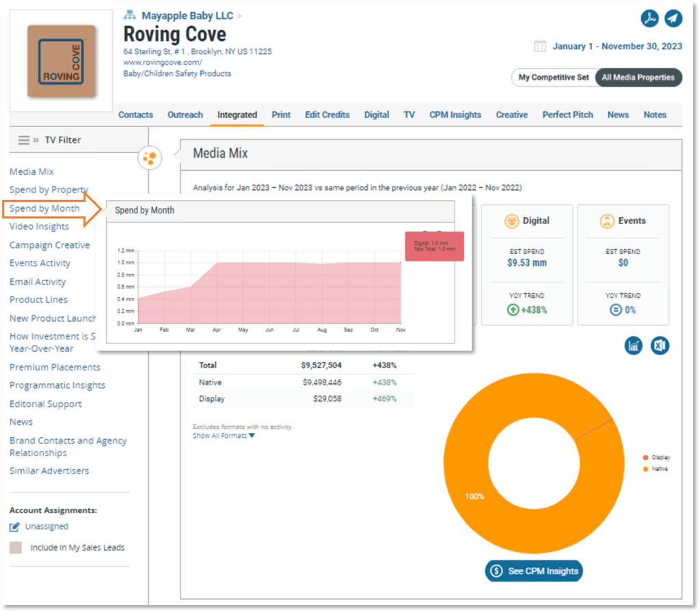The width and height of the screenshot is (700, 612).
Task: Export page as PDF icon
Action: pyautogui.click(x=649, y=18)
